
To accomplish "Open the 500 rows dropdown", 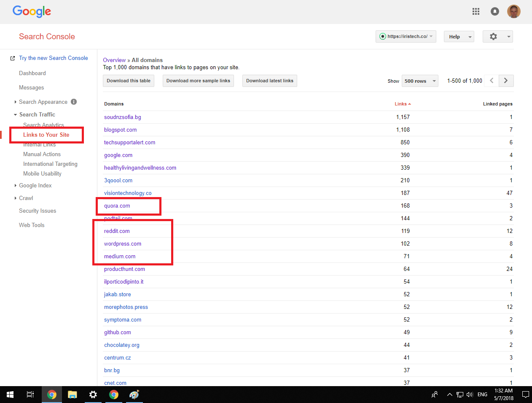I will tap(420, 81).
